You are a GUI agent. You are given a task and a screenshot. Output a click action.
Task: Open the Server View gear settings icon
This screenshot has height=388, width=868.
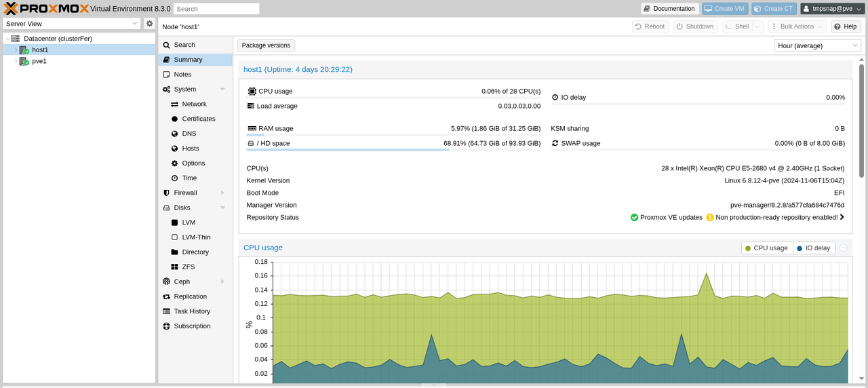150,24
